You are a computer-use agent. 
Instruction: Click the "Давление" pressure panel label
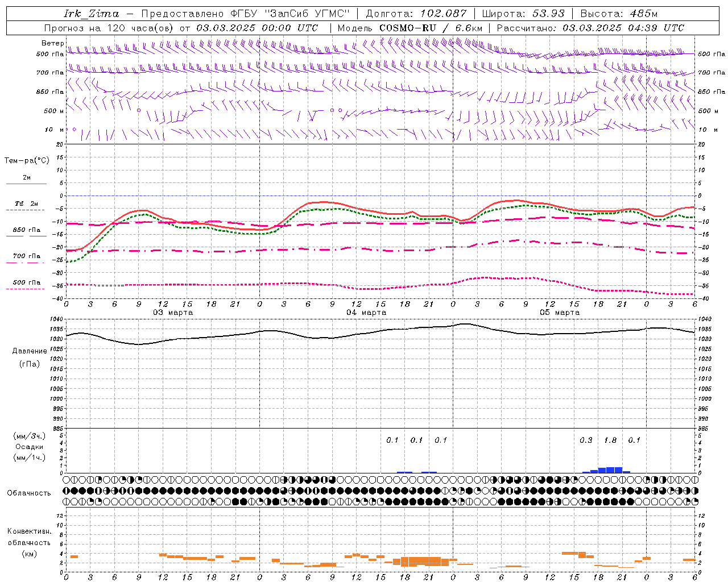(30, 351)
